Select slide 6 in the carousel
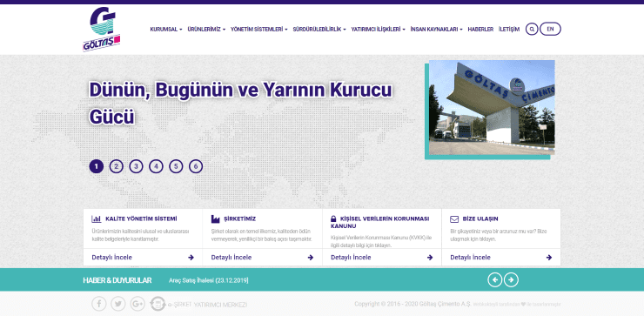The image size is (644, 316). coord(196,166)
